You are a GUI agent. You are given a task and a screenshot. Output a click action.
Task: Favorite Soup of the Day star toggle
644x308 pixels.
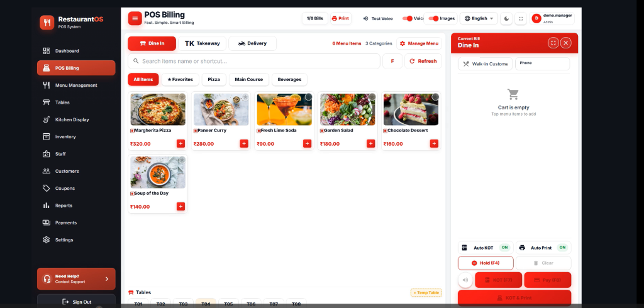tap(182, 160)
